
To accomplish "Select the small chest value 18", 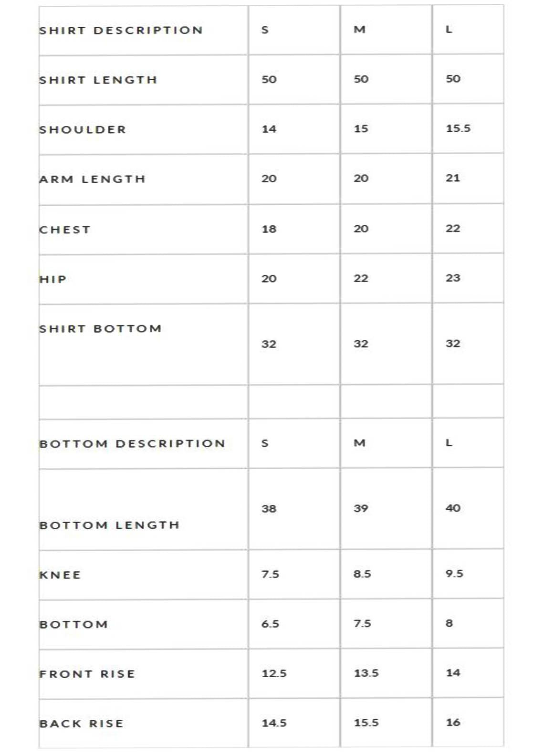I will click(x=269, y=229).
